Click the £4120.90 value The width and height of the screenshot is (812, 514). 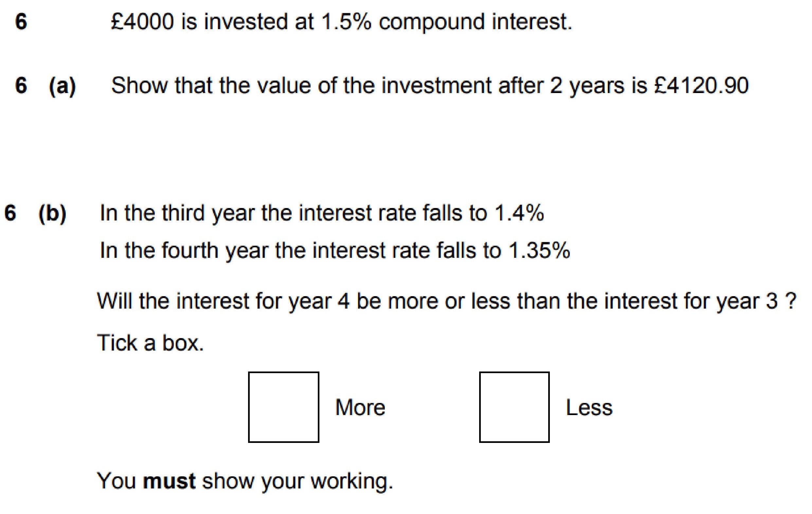click(x=701, y=86)
